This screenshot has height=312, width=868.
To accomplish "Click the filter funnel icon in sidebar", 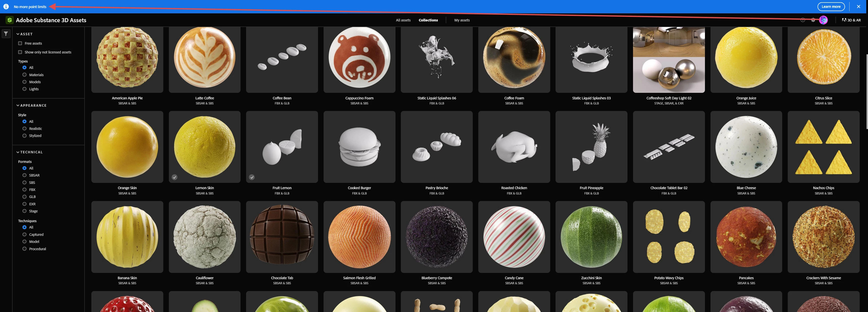I will [6, 34].
